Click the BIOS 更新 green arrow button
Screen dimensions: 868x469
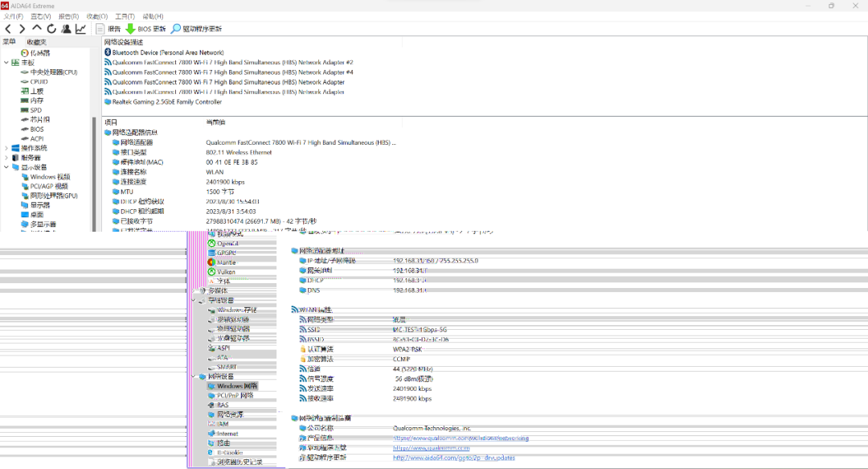145,29
